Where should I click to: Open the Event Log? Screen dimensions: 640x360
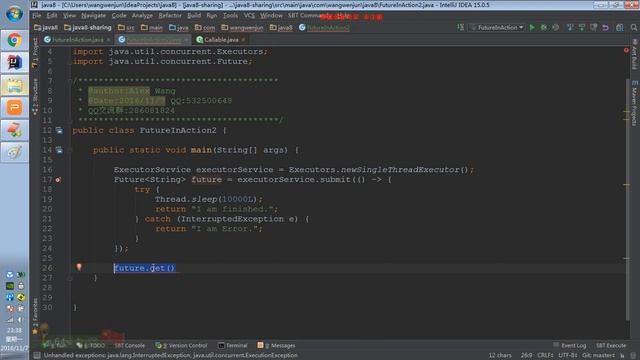(570, 345)
